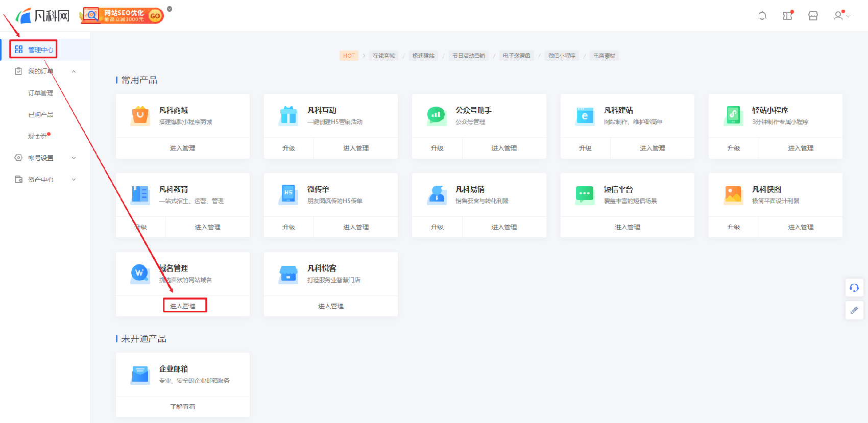Open the 节日活动营销 quick link

click(x=469, y=56)
